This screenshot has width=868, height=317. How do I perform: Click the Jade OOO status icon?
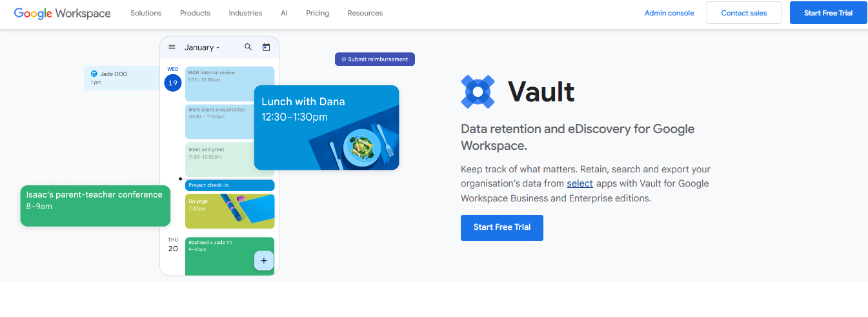tap(94, 74)
